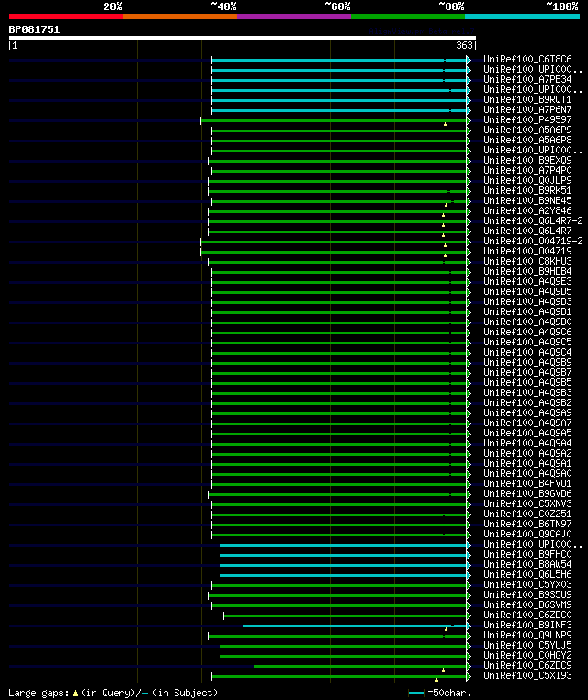
Task: Select the UniRef100_A5A6P8 label
Action: 527,141
